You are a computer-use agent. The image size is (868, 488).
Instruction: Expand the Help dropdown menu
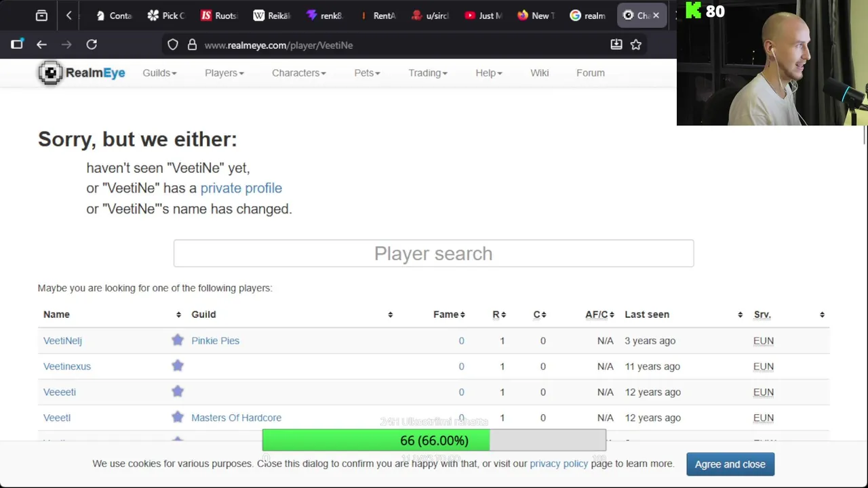pos(488,73)
